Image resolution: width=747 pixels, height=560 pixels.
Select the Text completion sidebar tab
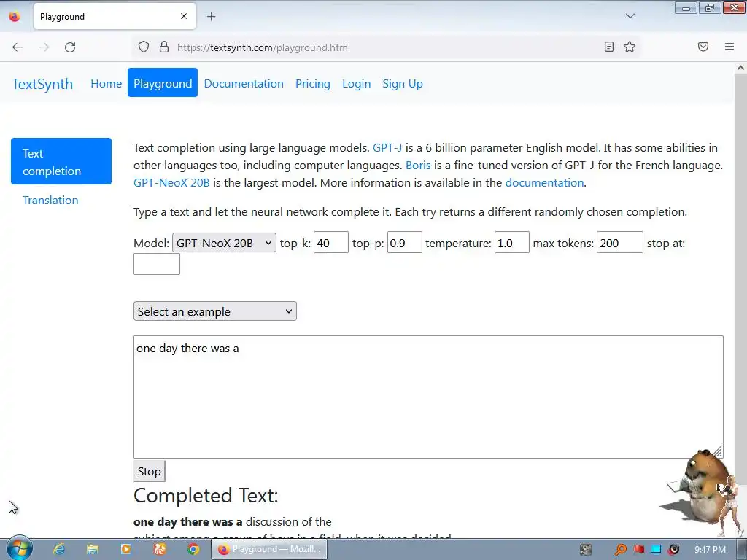point(61,161)
